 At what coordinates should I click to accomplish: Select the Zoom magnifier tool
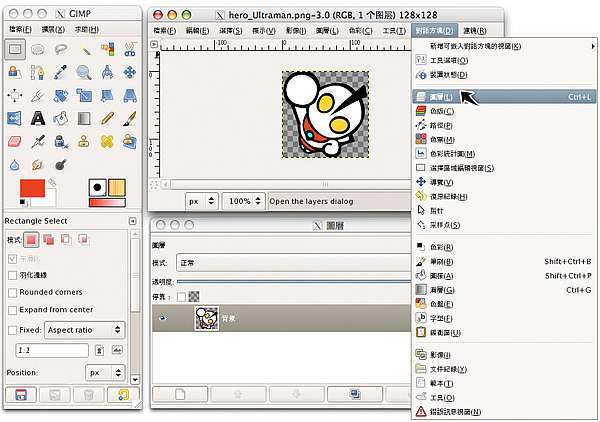coord(84,72)
